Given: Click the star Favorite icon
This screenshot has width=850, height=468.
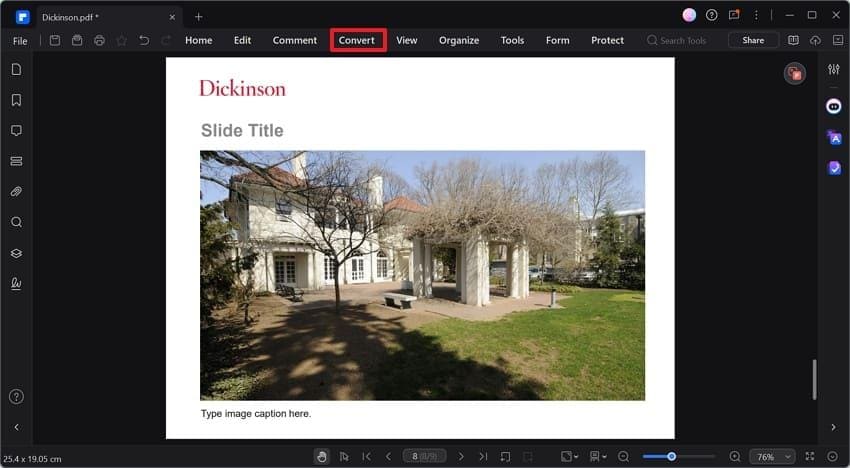Looking at the screenshot, I should pos(121,40).
